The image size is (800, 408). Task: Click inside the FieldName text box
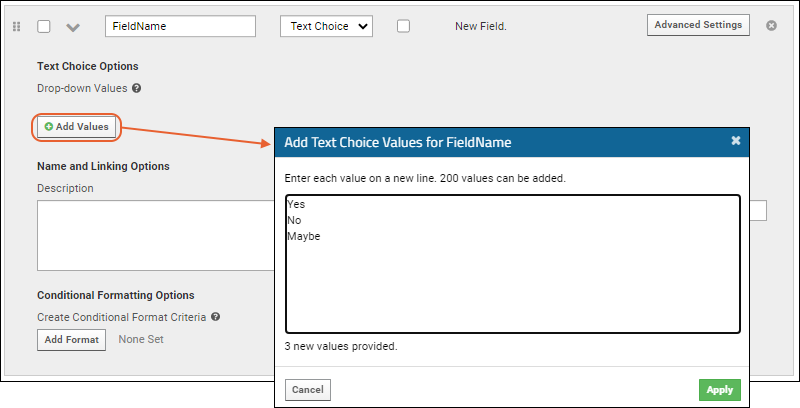click(181, 26)
